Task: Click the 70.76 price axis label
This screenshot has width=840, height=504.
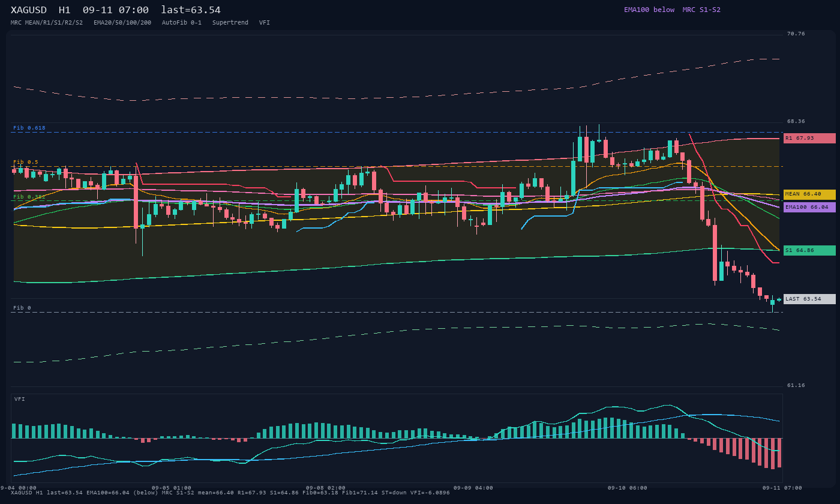Action: point(796,34)
